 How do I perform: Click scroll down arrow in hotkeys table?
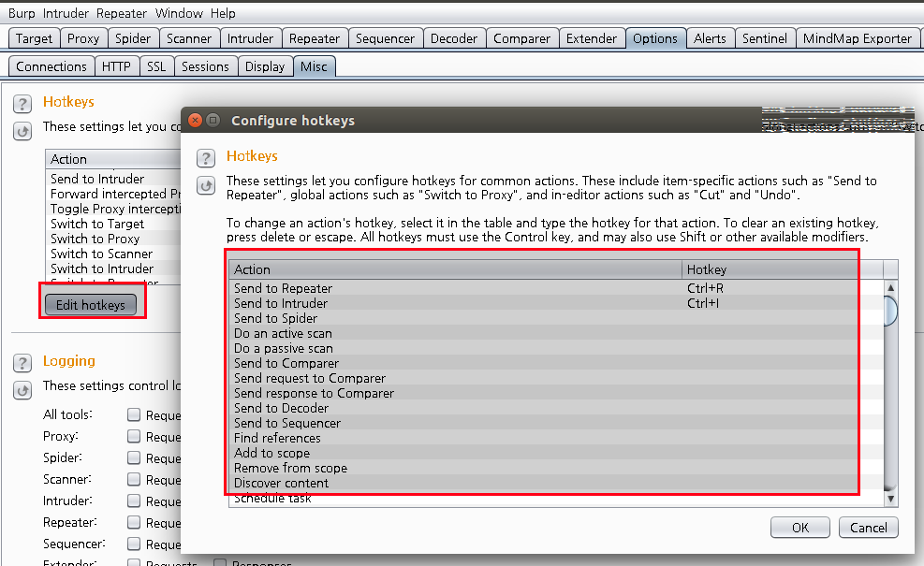tap(890, 499)
